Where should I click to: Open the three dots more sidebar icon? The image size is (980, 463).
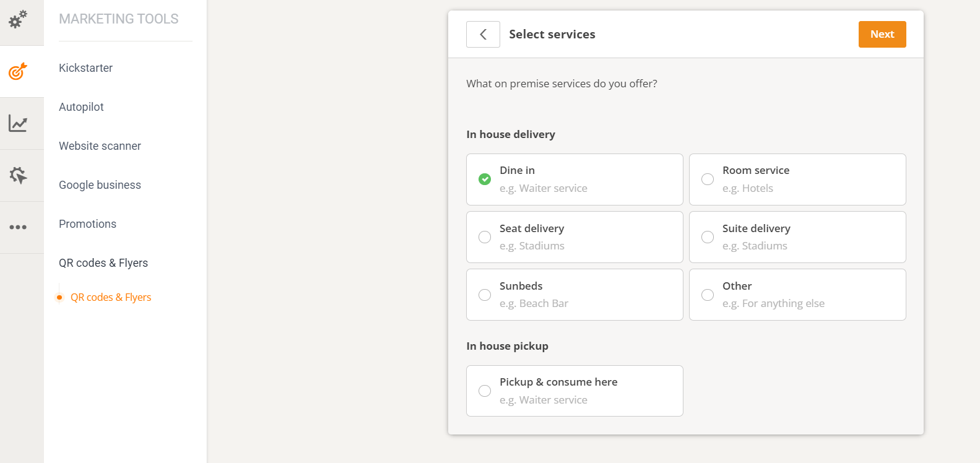pyautogui.click(x=18, y=227)
